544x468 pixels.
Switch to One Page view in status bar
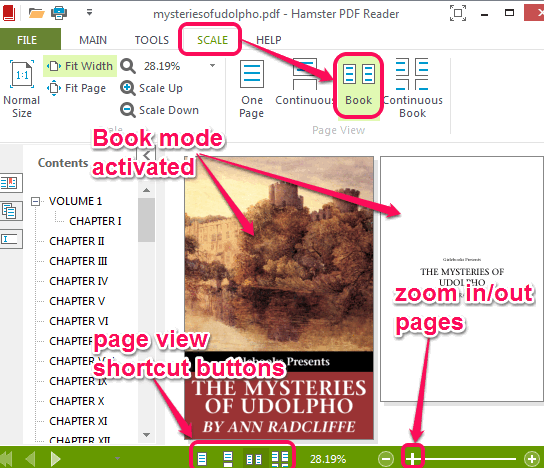(202, 459)
